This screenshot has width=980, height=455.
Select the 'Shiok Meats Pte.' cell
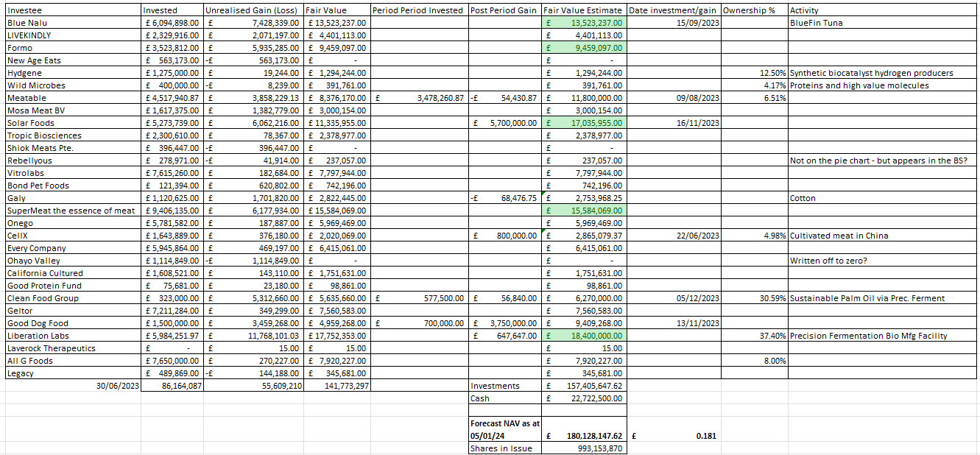(x=73, y=148)
